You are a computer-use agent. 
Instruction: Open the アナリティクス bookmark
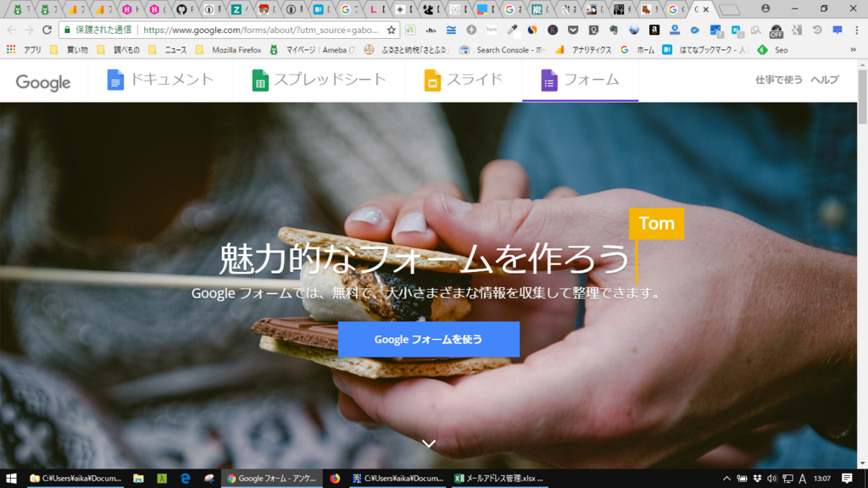click(584, 50)
